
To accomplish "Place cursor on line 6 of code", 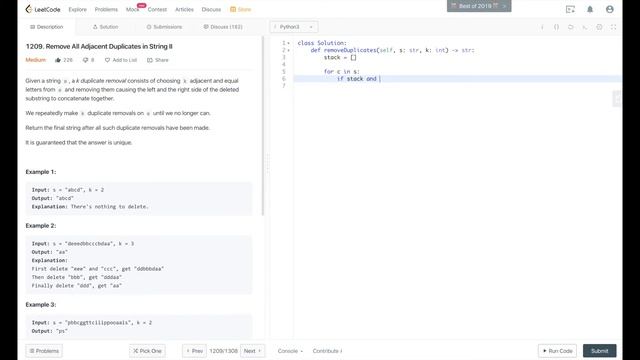I will click(x=457, y=79).
